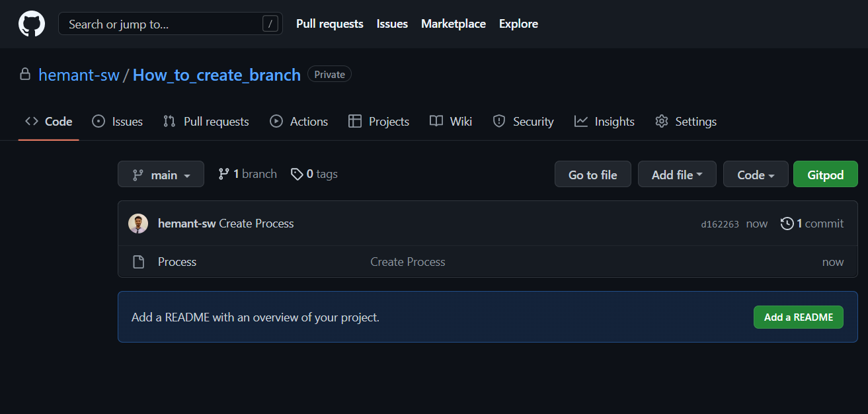Expand the Add file dropdown
This screenshot has height=414, width=868.
(x=677, y=175)
